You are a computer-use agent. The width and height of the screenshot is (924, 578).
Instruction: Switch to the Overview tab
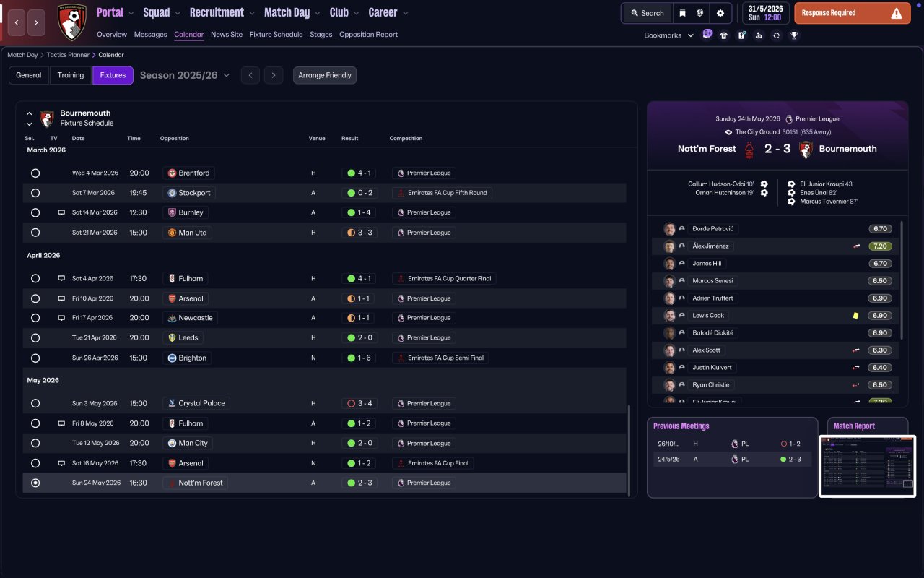tap(112, 35)
